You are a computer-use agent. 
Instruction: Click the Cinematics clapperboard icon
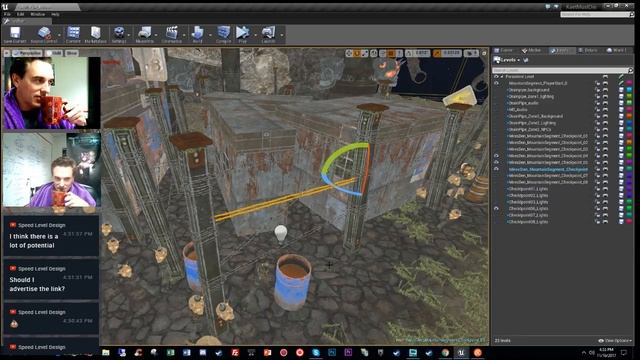(171, 33)
